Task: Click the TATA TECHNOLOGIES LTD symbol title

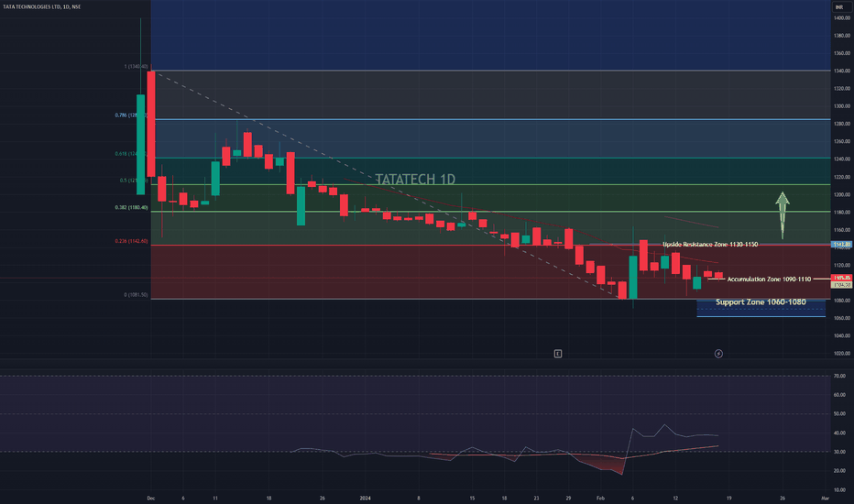Action: pyautogui.click(x=42, y=6)
